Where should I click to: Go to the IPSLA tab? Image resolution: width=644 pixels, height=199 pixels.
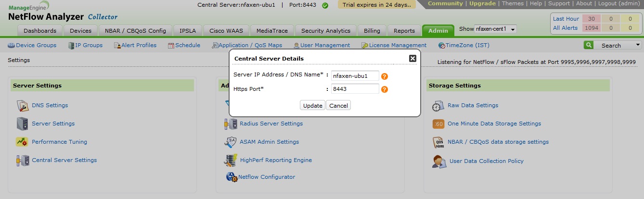pyautogui.click(x=187, y=31)
